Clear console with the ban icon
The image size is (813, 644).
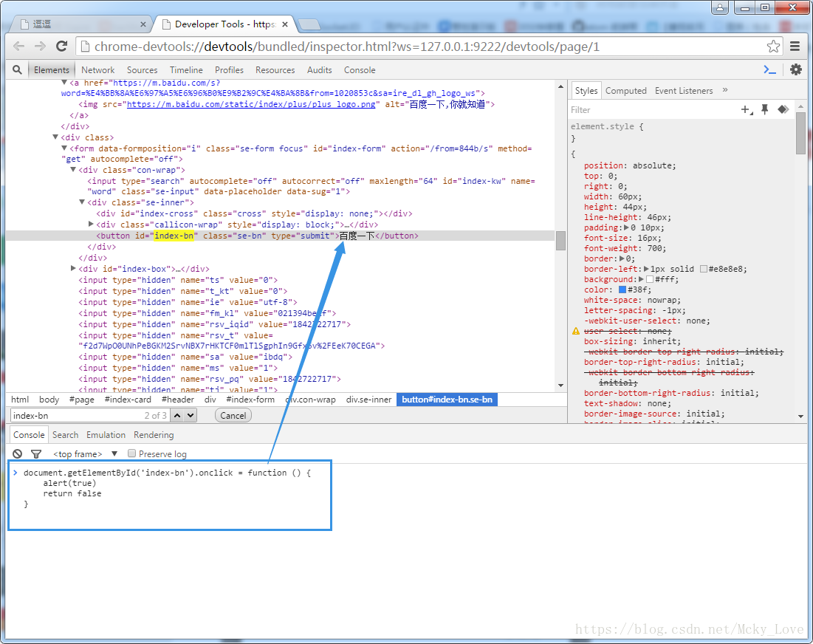tap(18, 453)
